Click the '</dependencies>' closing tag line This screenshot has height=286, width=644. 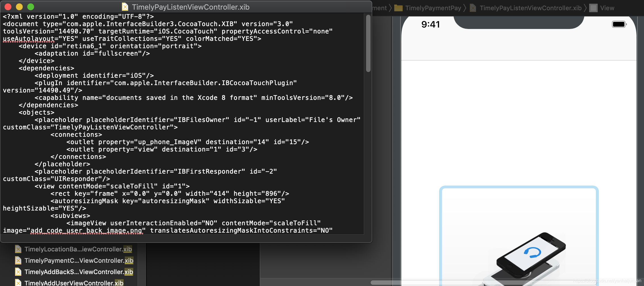click(48, 105)
